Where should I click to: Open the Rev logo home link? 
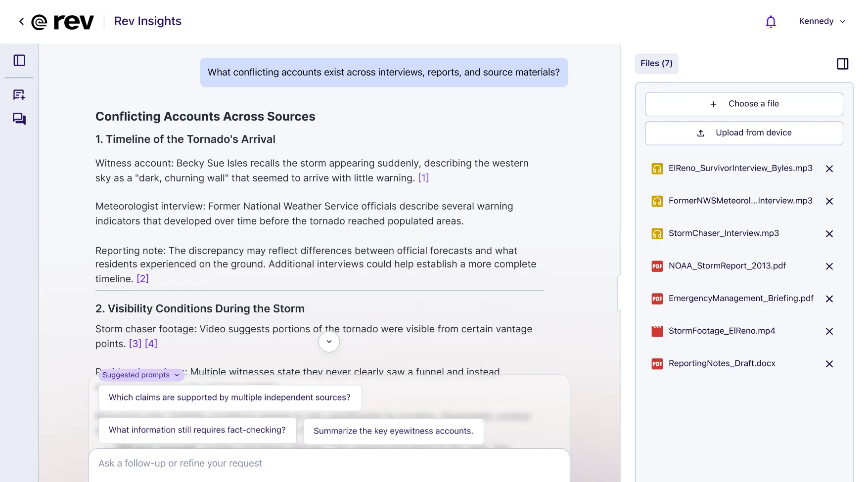tap(62, 22)
